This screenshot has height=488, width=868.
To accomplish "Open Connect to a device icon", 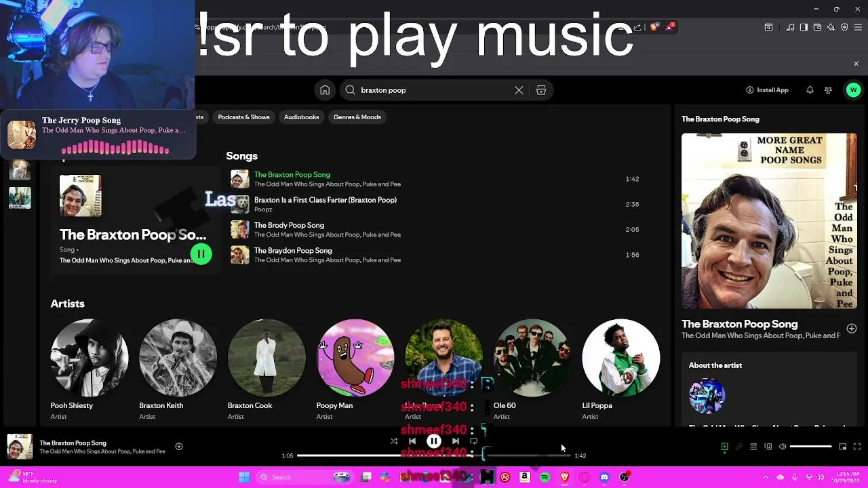I will [x=768, y=447].
